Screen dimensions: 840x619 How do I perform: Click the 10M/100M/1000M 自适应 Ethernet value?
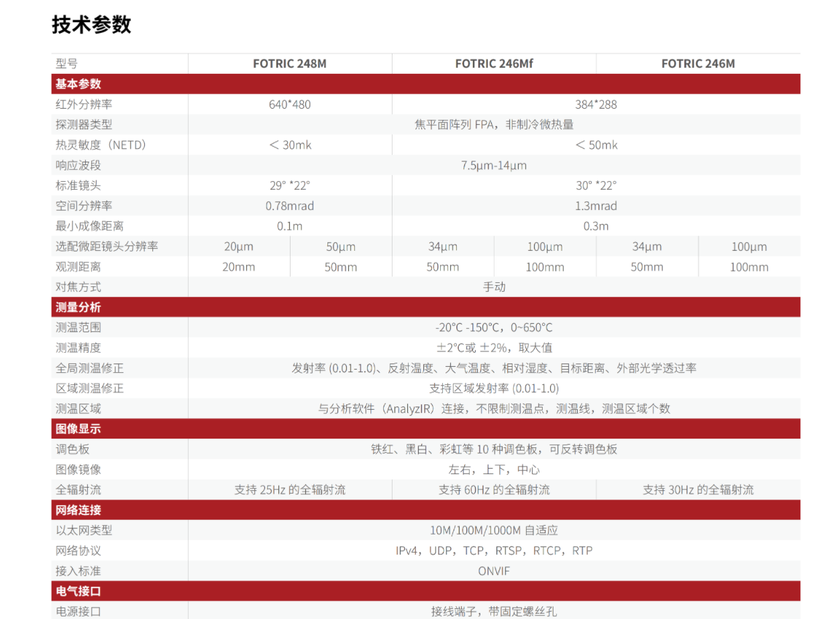(x=494, y=530)
